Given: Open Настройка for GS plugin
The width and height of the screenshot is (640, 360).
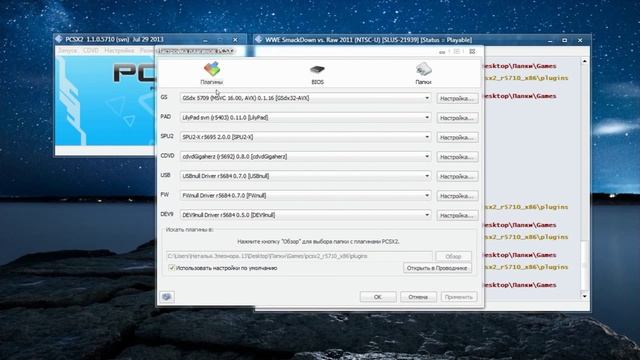Looking at the screenshot, I should coord(457,98).
